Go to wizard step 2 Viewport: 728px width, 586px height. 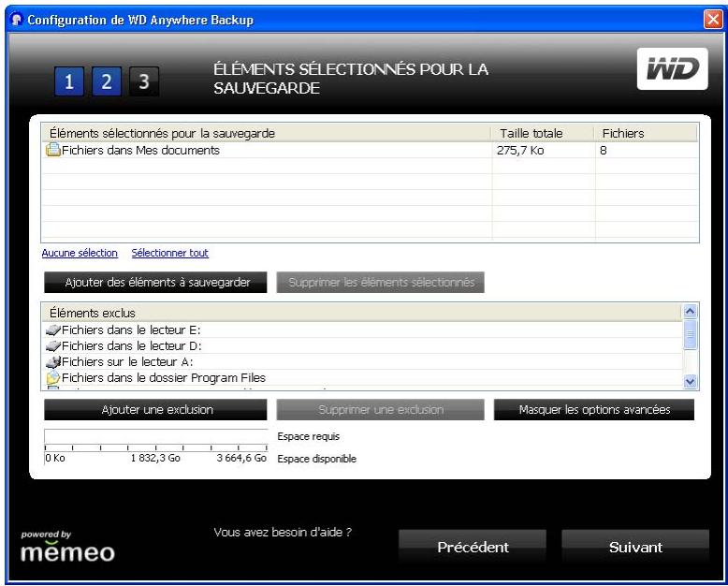point(107,81)
